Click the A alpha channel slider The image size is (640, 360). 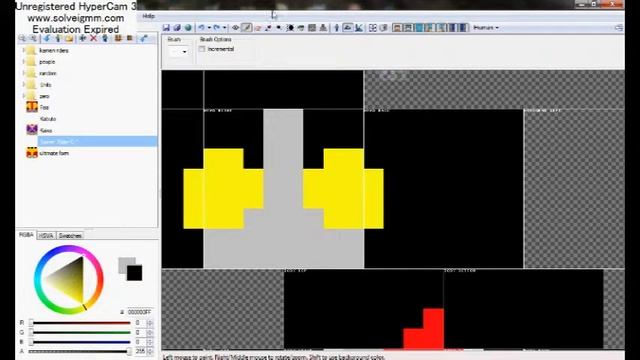coord(81,351)
